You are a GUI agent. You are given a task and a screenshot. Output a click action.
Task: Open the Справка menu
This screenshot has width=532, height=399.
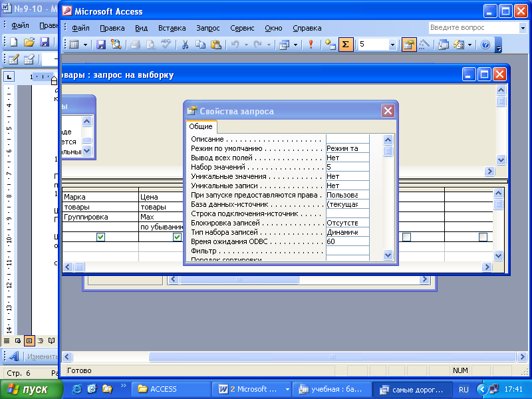(307, 28)
